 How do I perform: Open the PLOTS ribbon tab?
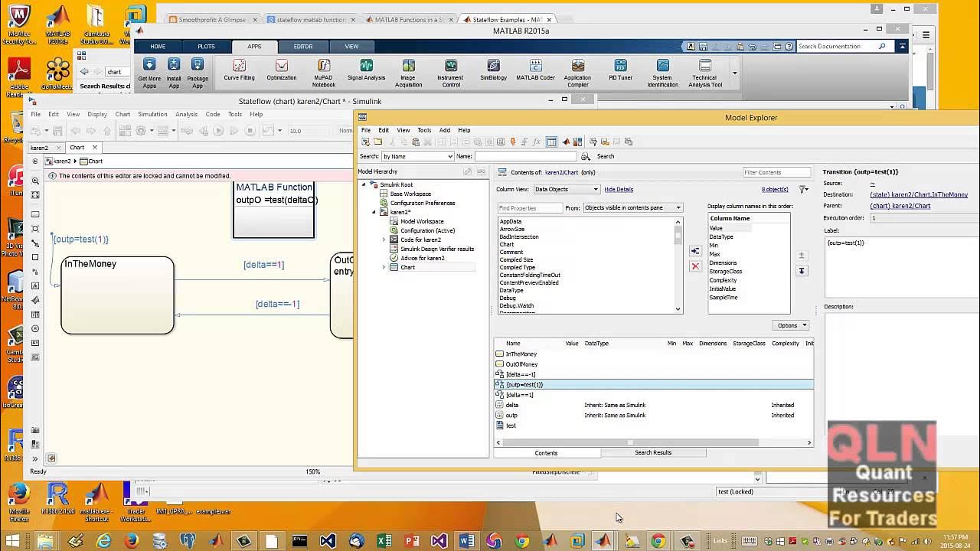206,46
